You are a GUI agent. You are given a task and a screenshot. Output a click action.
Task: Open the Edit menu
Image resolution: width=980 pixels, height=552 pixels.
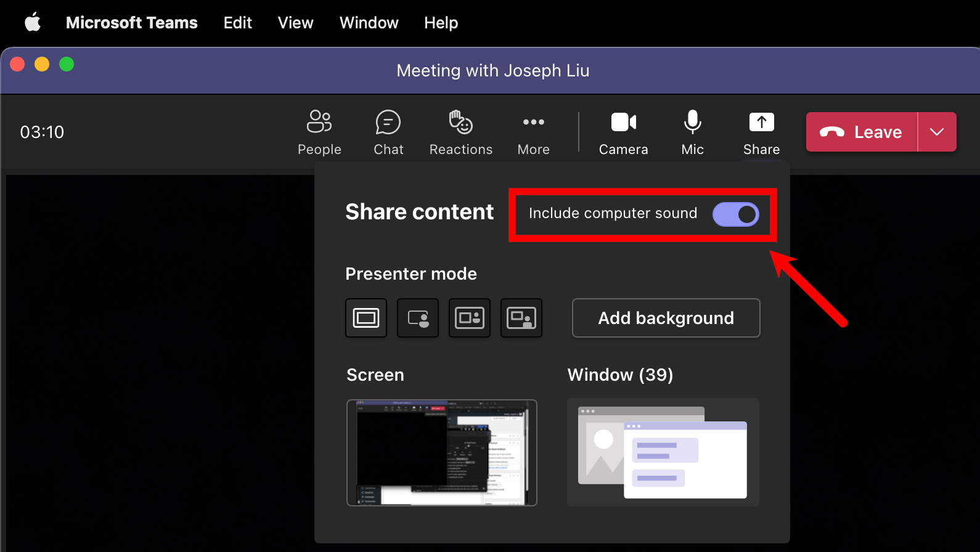238,23
